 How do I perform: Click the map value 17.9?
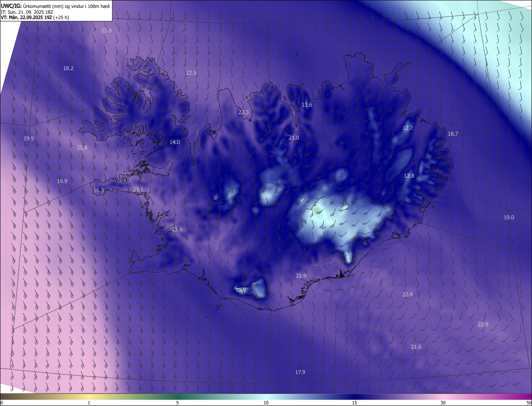300,372
